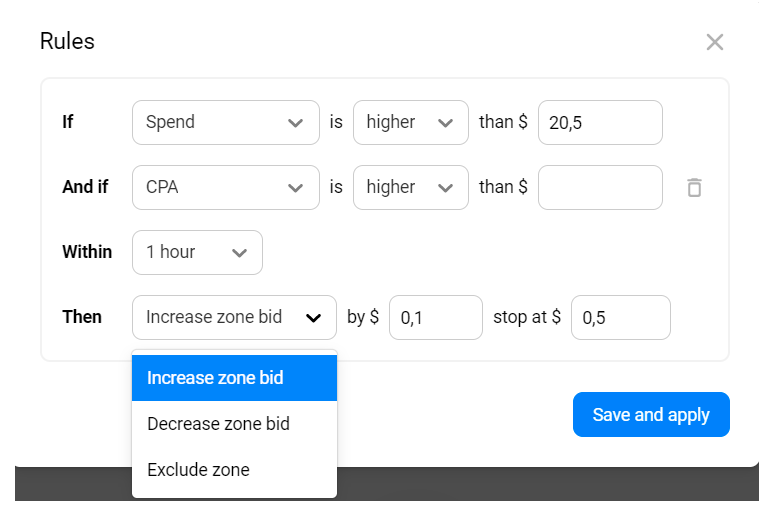
Task: Click the empty CPA threshold input
Action: (600, 188)
